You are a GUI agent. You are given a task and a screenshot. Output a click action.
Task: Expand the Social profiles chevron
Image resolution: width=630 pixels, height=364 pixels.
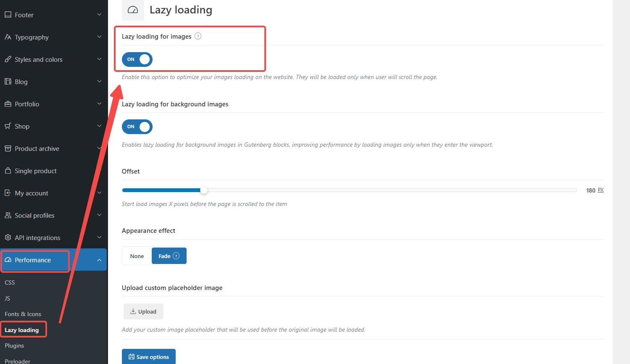pyautogui.click(x=99, y=215)
